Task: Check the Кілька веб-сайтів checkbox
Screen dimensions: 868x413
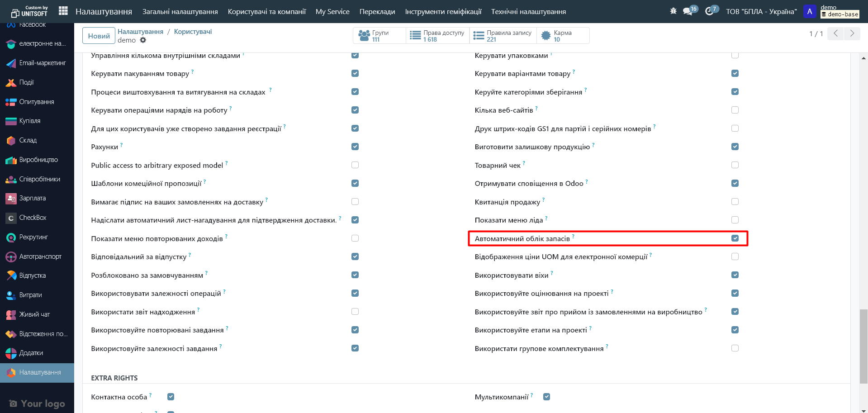Action: coord(735,110)
